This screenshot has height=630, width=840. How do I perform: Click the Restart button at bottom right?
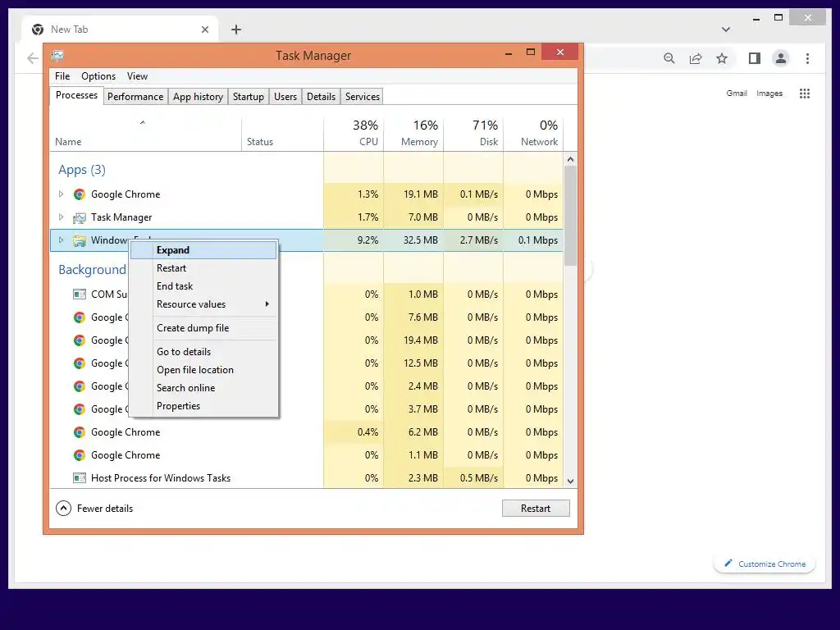click(x=536, y=509)
